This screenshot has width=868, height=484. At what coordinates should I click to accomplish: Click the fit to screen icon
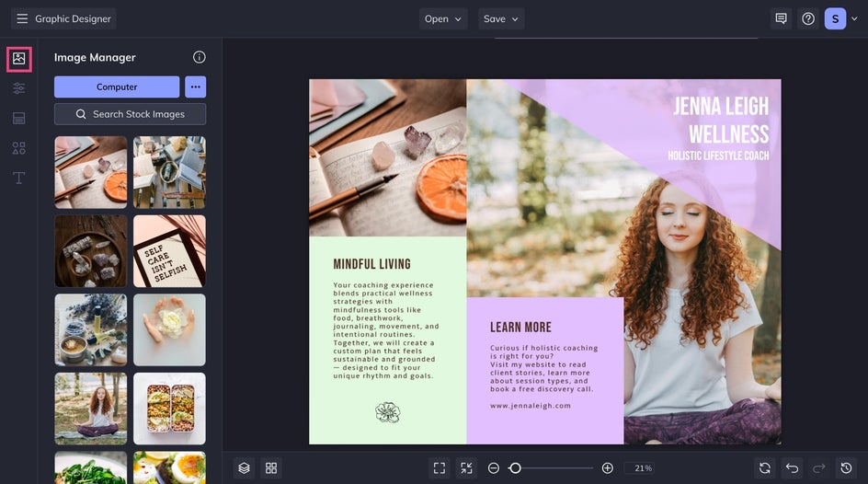(440, 468)
